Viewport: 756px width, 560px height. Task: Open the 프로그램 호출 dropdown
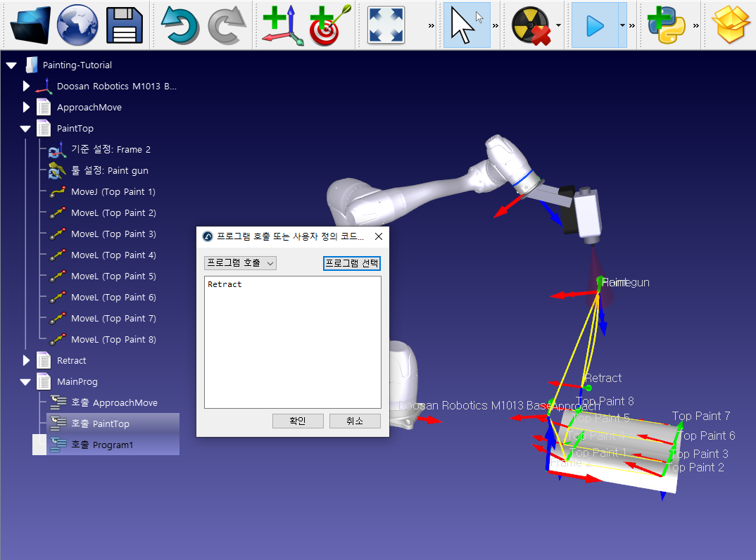point(240,263)
